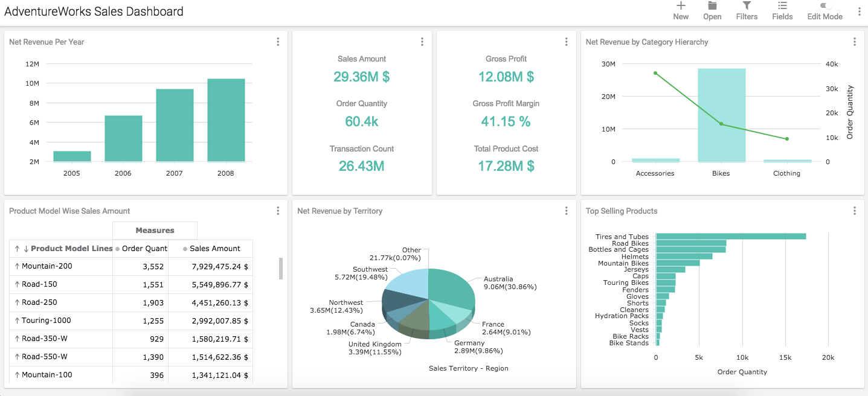Click the Northwest 3.65M(12.43%) pie label
This screenshot has height=396, width=868.
(336, 306)
